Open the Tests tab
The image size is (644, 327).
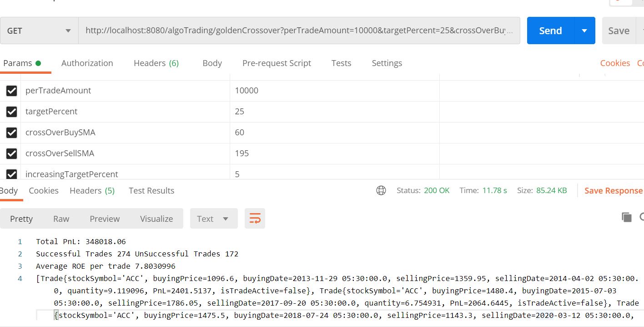pos(341,63)
